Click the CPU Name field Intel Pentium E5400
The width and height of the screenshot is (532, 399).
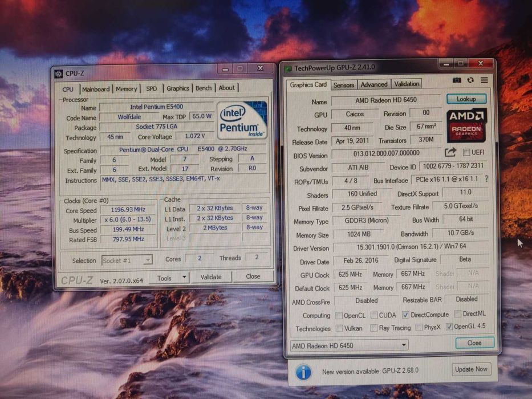[156, 107]
